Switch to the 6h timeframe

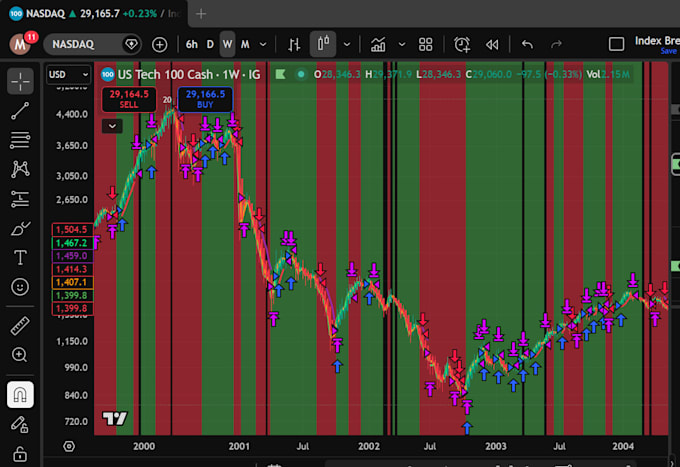(191, 44)
